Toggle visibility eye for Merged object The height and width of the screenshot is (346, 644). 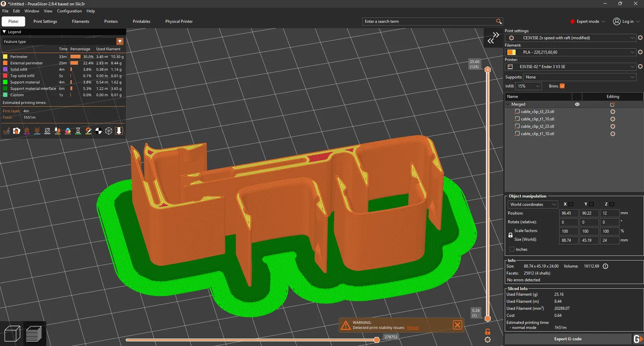[577, 104]
